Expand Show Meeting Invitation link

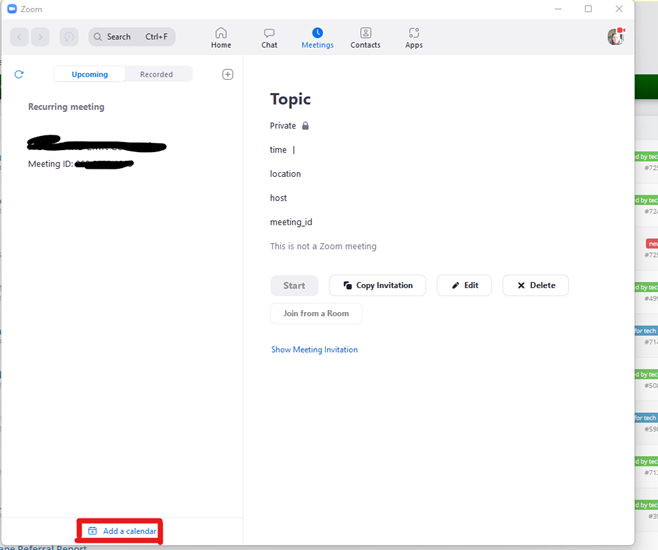pos(314,350)
